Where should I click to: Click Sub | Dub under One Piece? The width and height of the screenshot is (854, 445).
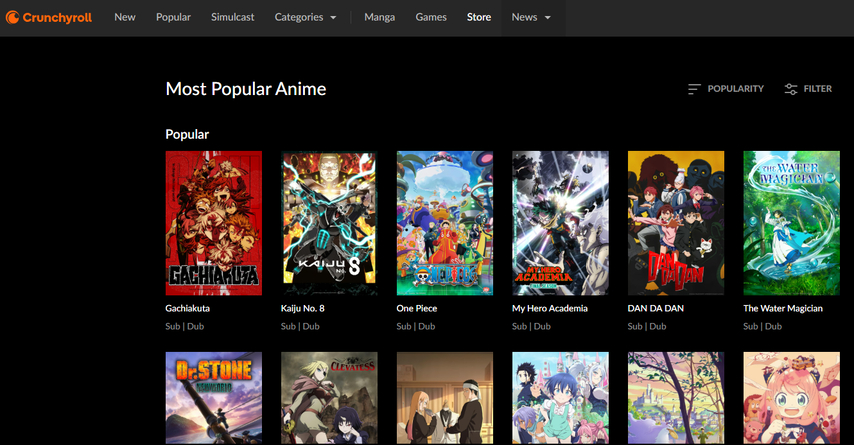416,326
